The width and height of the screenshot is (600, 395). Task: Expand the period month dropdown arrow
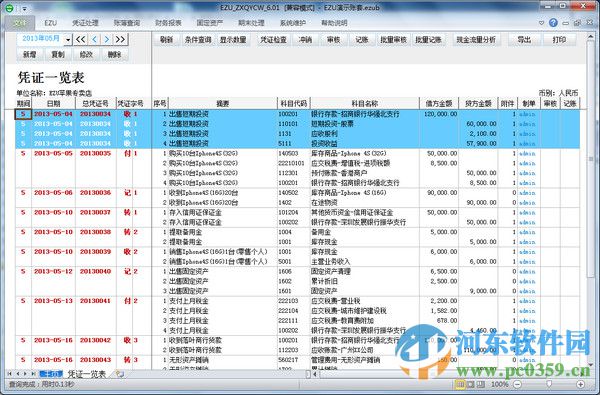(68, 39)
